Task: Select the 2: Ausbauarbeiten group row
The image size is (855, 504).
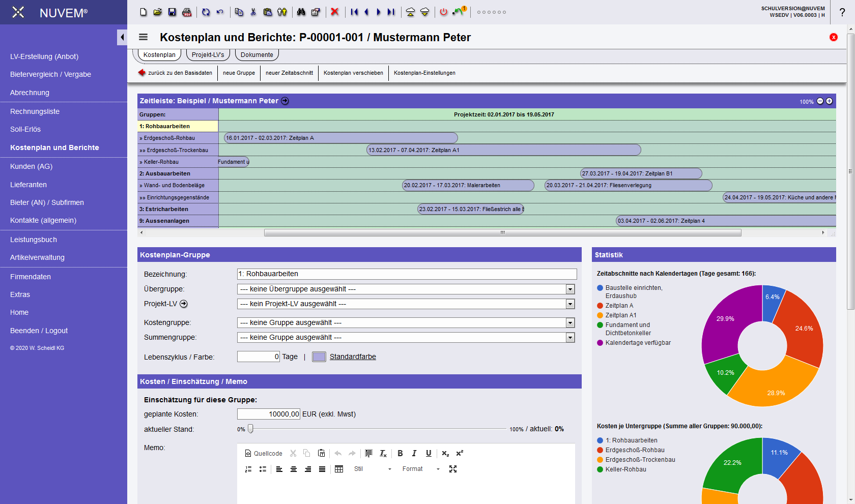Action: 178,173
